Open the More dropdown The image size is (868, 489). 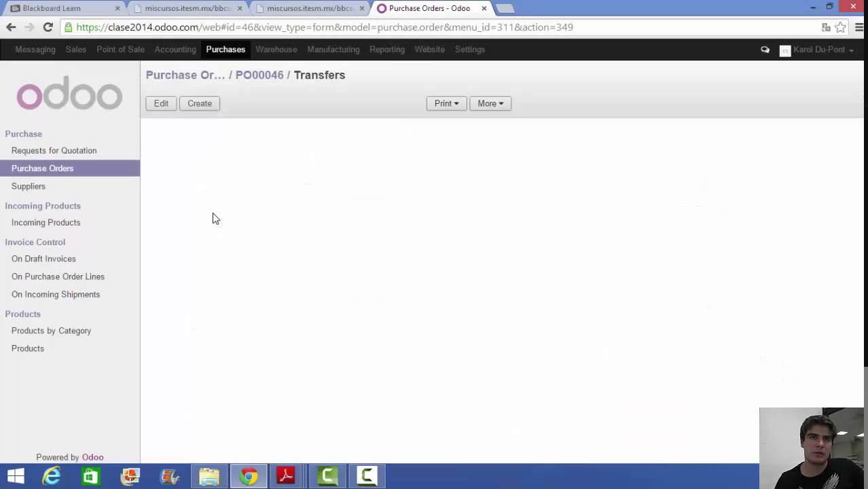[490, 103]
